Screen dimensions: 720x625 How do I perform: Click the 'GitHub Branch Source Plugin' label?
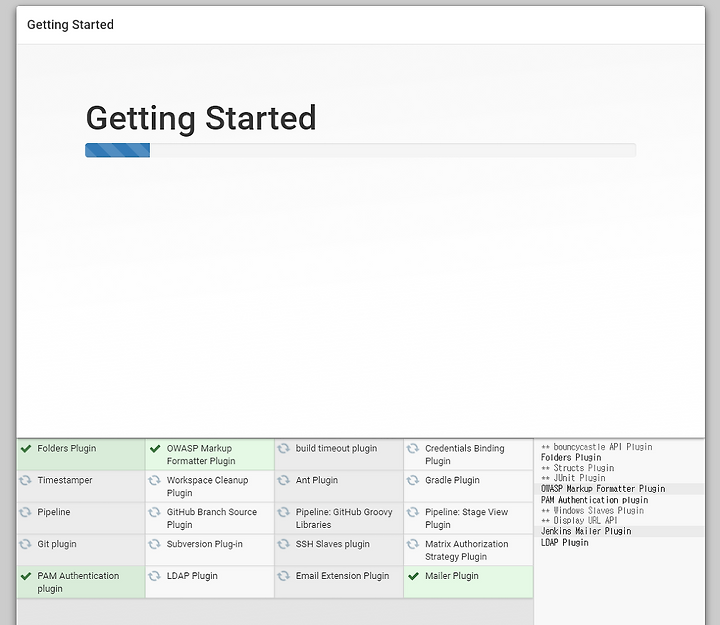[211, 518]
